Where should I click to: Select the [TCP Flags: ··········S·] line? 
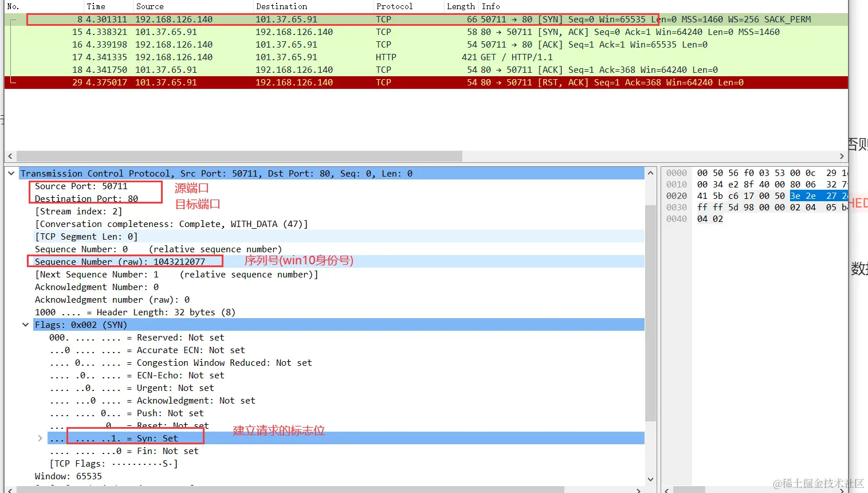(114, 463)
